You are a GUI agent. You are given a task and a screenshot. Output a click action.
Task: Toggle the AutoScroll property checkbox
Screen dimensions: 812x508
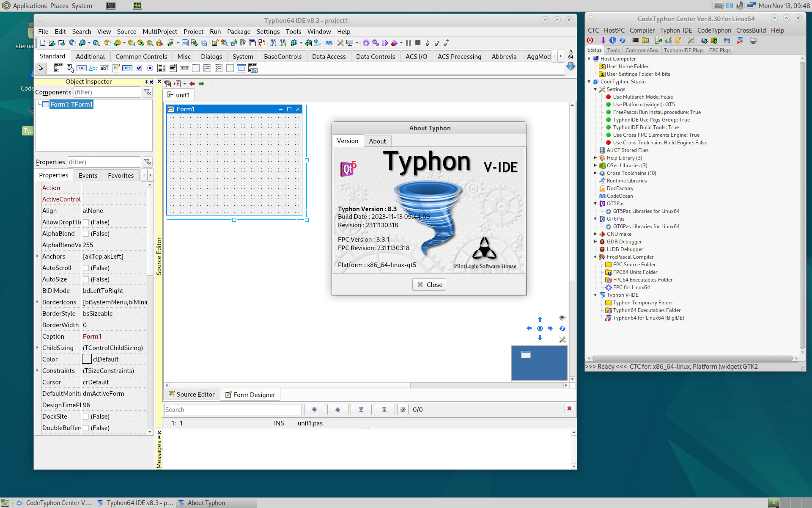86,268
